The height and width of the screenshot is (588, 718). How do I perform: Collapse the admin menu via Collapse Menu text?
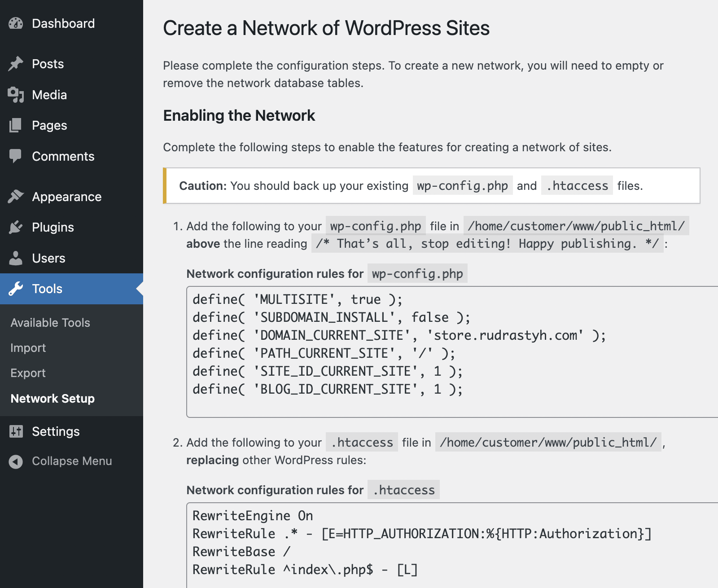coord(72,461)
